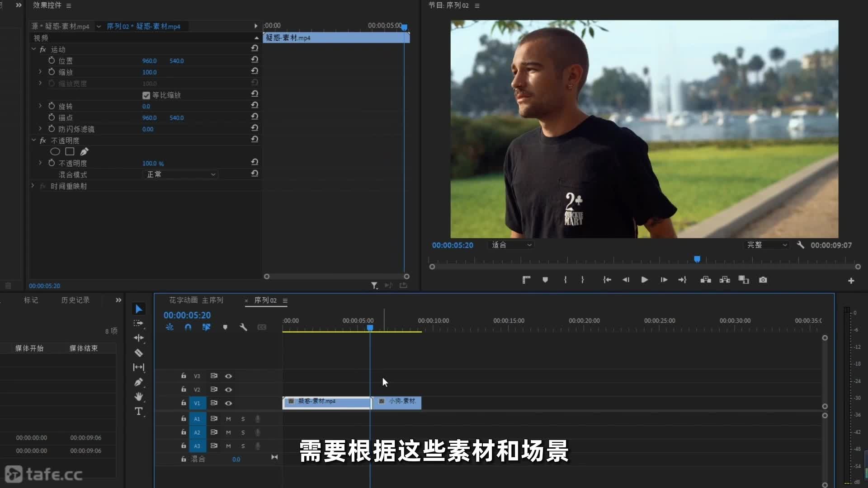Reset the 混合模式 parameter
Viewport: 868px width, 488px height.
click(255, 174)
